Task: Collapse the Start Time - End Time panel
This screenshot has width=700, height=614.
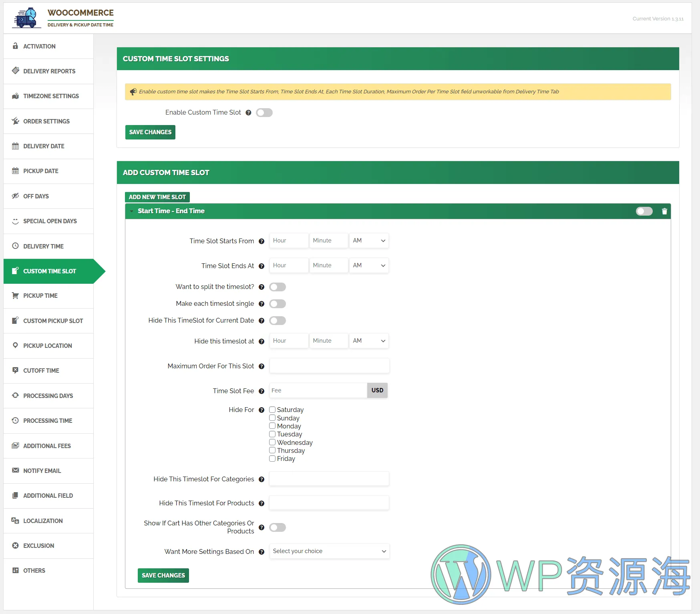Action: click(x=131, y=211)
